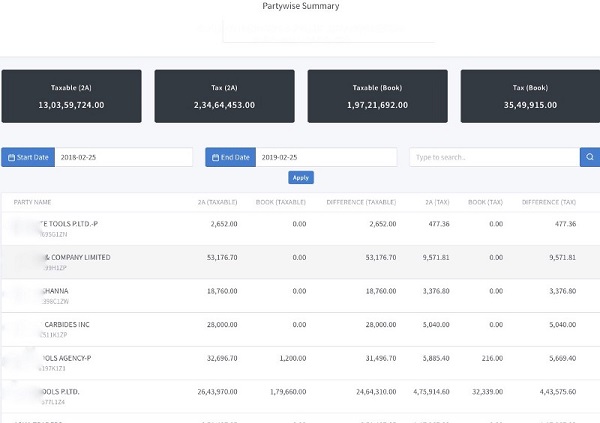Sort by the Party Name column header
The width and height of the screenshot is (600, 423).
click(33, 202)
